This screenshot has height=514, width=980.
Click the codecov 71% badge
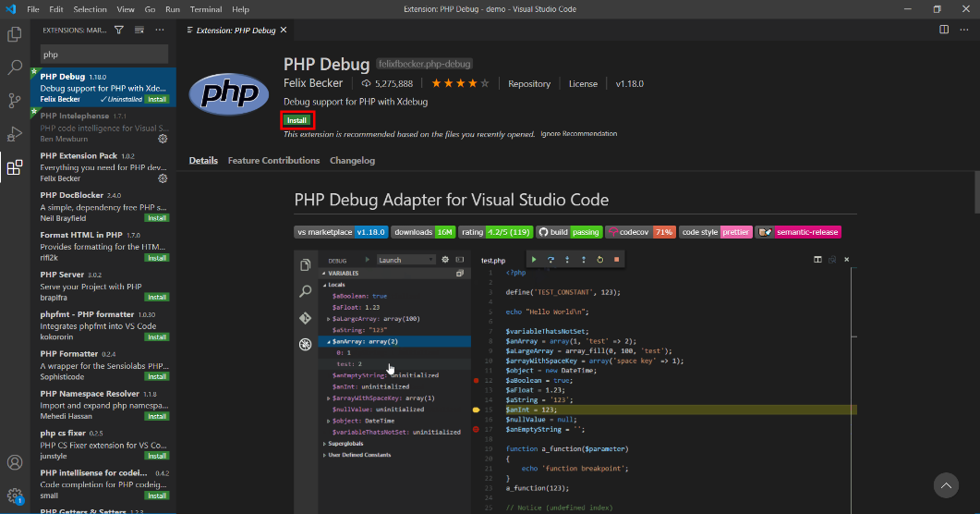[641, 232]
